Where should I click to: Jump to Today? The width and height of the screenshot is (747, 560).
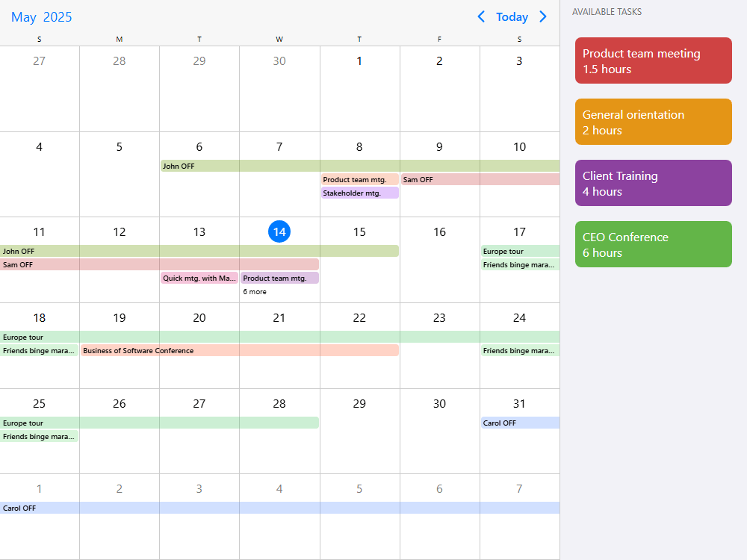[512, 16]
